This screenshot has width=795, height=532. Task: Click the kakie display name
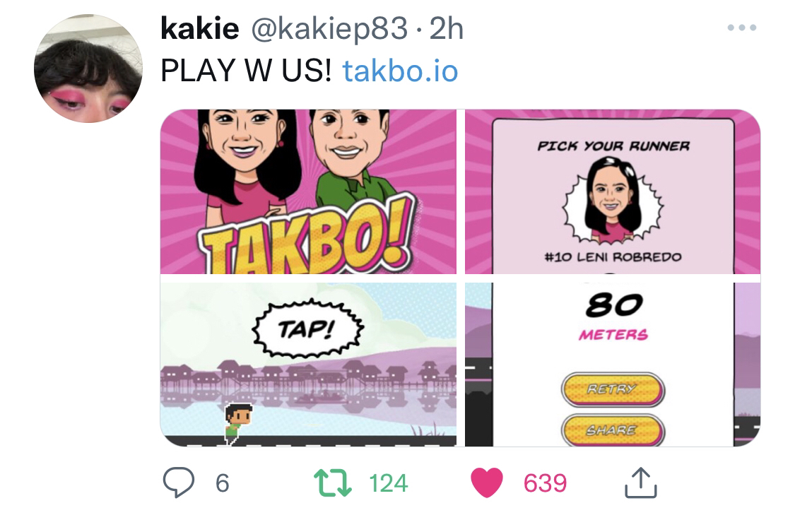(200, 28)
